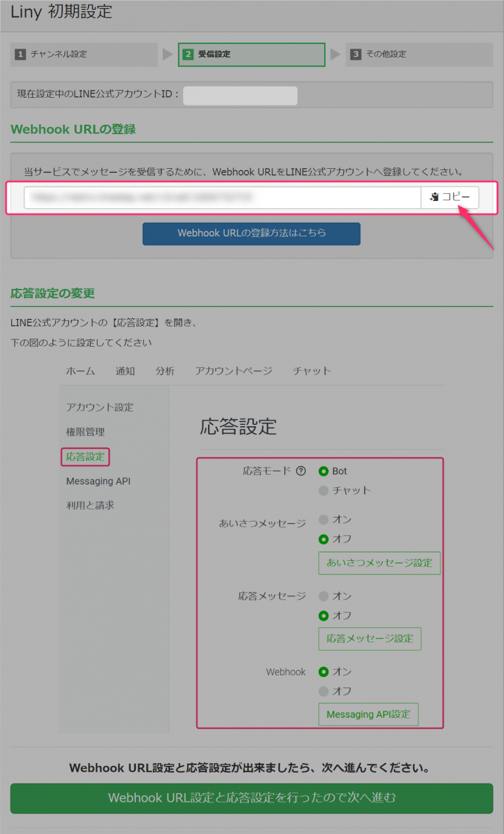Image resolution: width=504 pixels, height=834 pixels.
Task: Select step 1 チャンネル設定
Action: click(84, 55)
